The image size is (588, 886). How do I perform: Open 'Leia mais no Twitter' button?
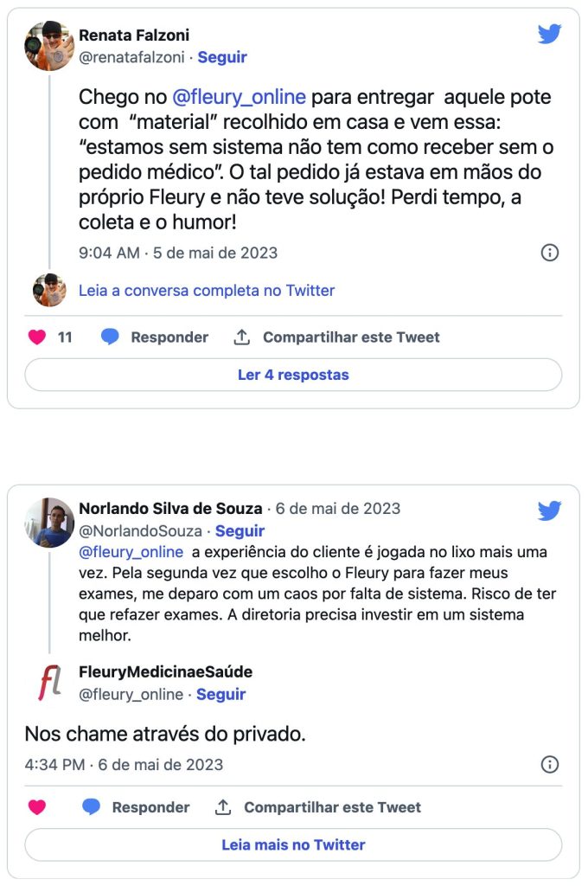click(x=293, y=844)
